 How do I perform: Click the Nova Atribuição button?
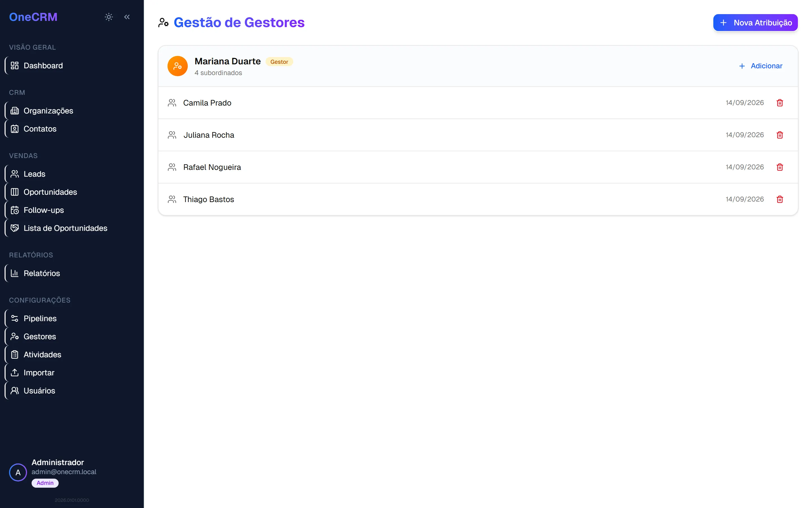[x=755, y=23]
